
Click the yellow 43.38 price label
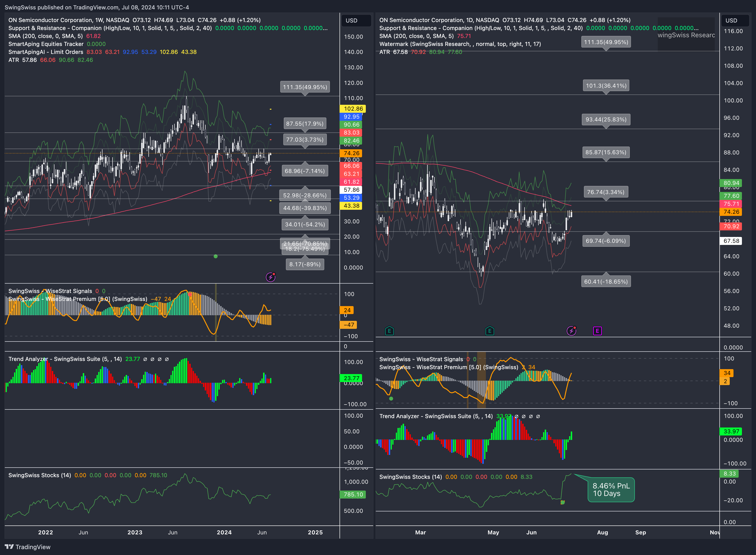pos(351,206)
